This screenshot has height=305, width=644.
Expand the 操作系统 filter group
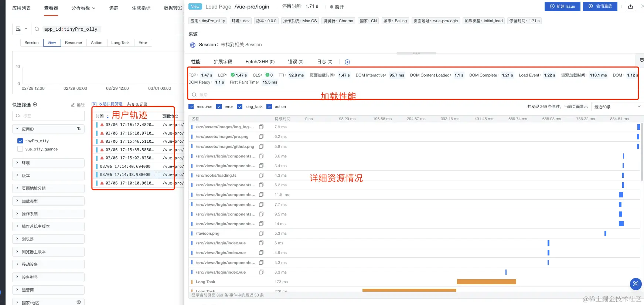pyautogui.click(x=48, y=214)
